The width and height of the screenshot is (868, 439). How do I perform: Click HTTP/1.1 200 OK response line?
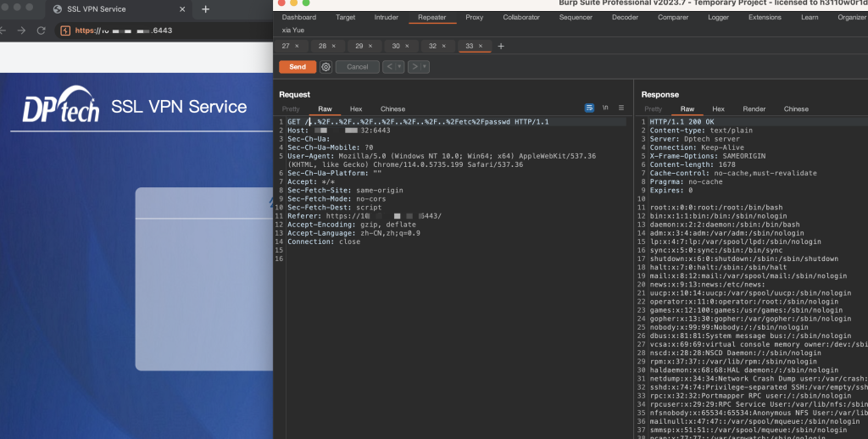coord(682,122)
